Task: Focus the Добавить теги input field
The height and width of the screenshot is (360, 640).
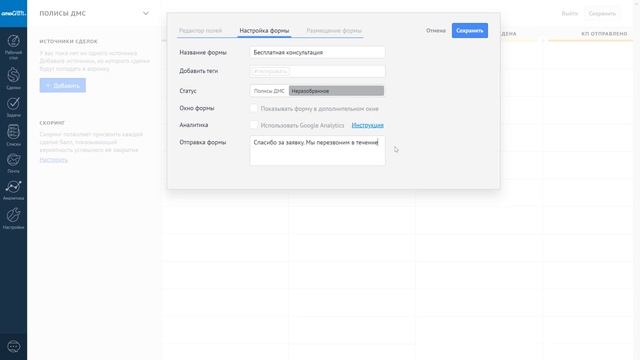Action: click(317, 71)
